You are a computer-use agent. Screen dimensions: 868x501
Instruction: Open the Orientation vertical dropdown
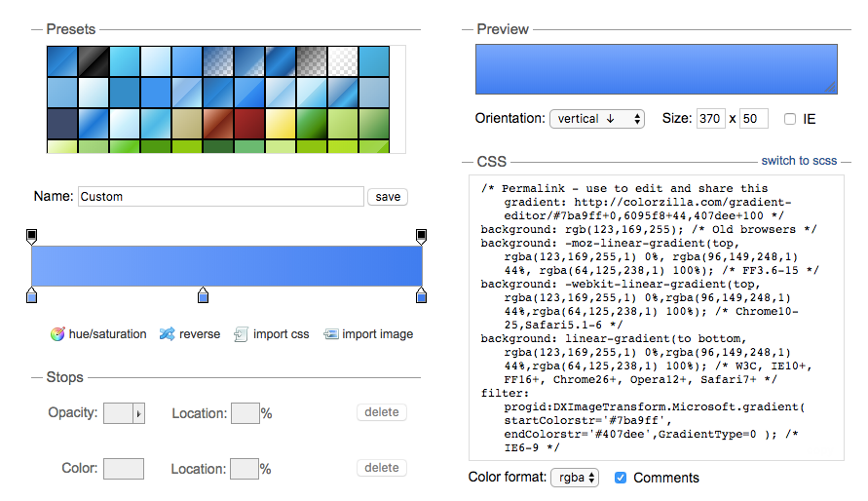pyautogui.click(x=597, y=119)
